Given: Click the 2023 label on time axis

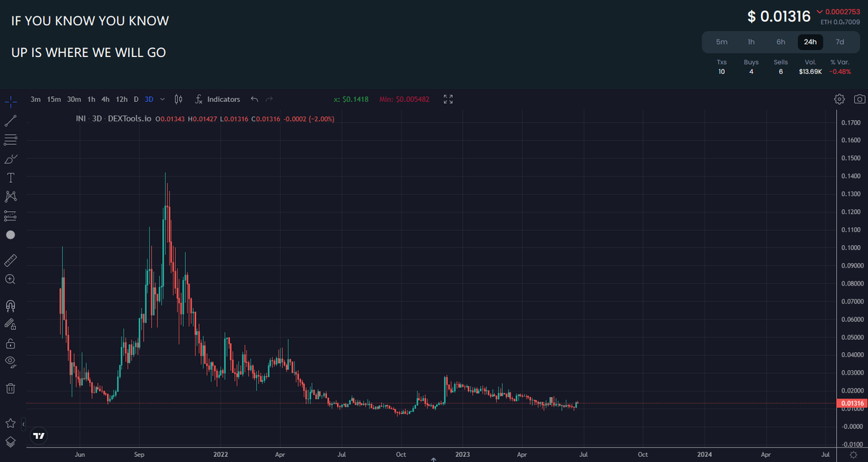Looking at the screenshot, I should [463, 454].
